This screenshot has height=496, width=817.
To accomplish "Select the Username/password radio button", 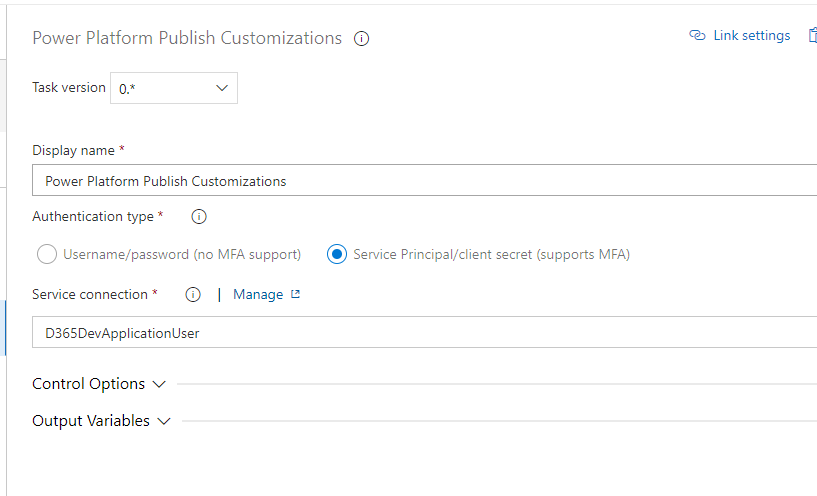I will point(46,254).
